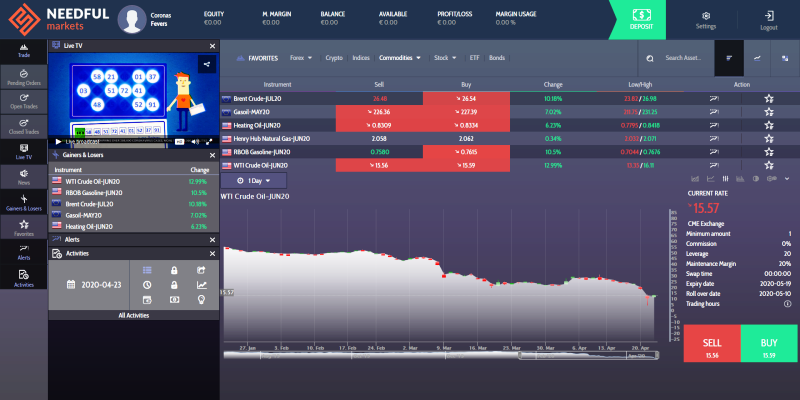Open the Trade section in sidebar
The height and width of the screenshot is (400, 800).
[x=23, y=51]
